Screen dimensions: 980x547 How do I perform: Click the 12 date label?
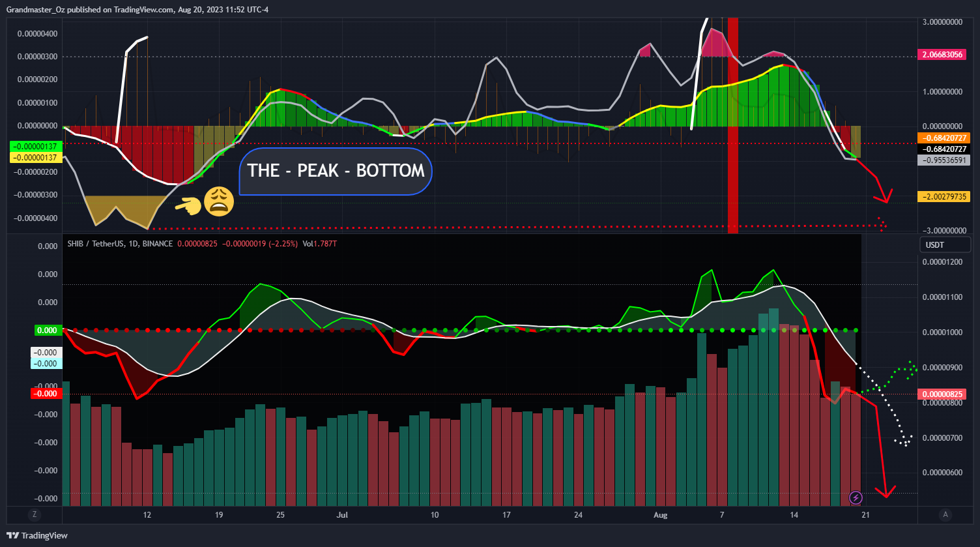148,514
